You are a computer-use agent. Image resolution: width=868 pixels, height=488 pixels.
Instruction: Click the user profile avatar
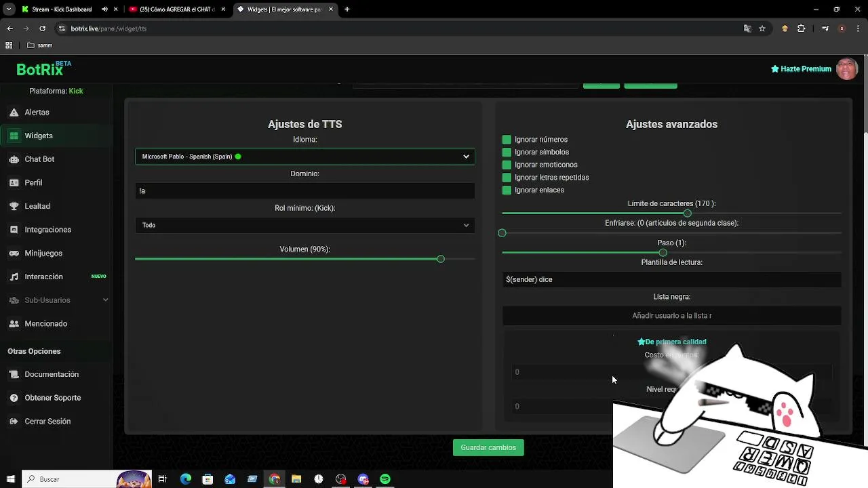click(846, 68)
